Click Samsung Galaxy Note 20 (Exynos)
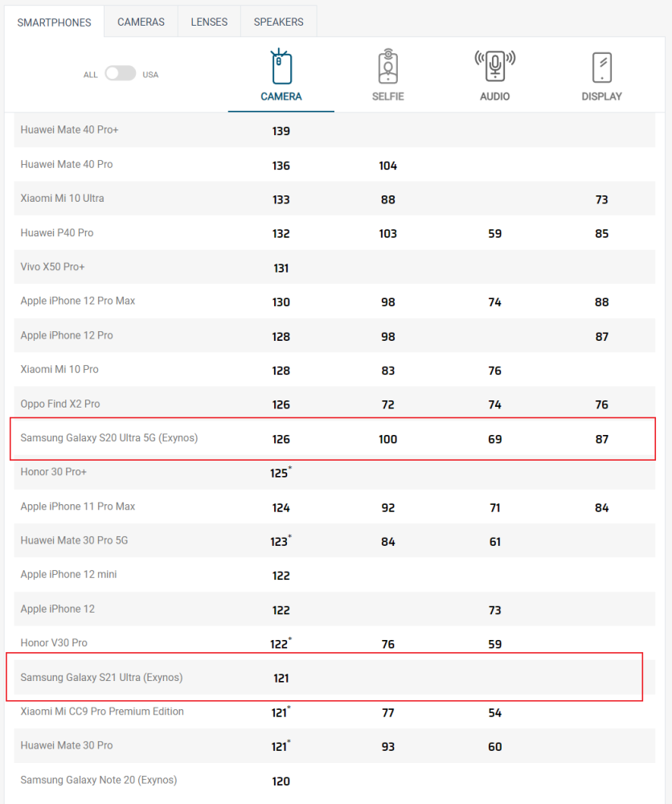 tap(98, 780)
